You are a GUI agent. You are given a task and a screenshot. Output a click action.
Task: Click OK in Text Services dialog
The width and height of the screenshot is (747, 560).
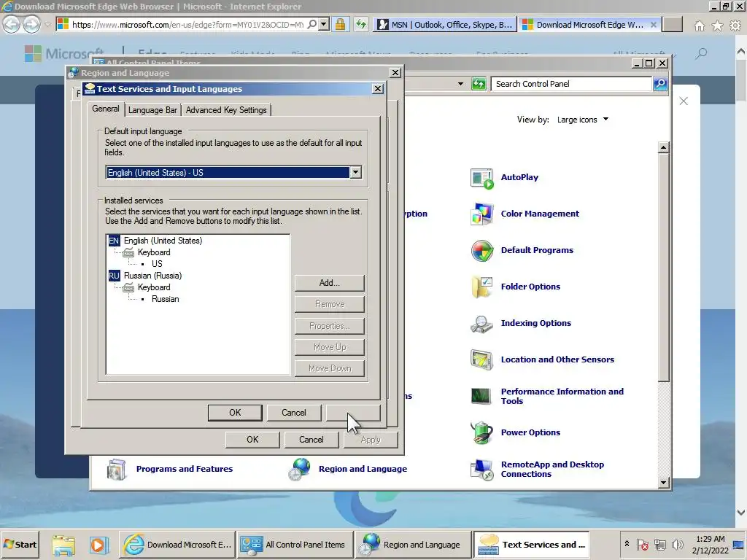[x=235, y=413]
